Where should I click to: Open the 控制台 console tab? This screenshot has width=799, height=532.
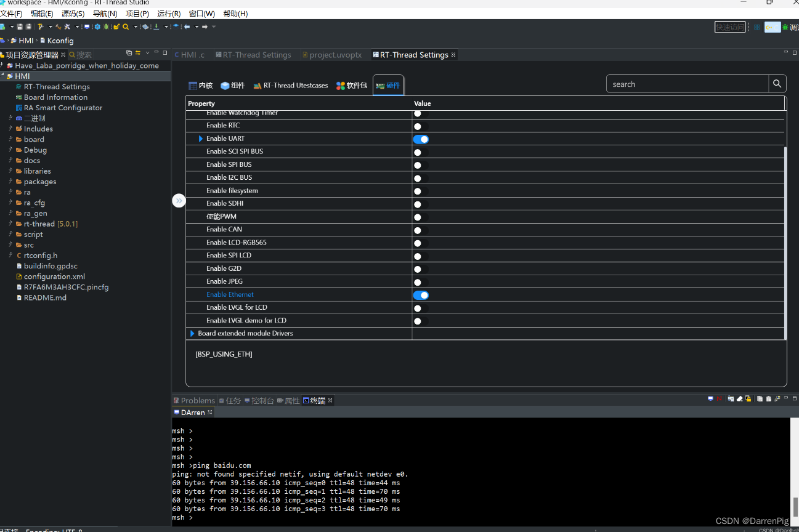(x=259, y=400)
